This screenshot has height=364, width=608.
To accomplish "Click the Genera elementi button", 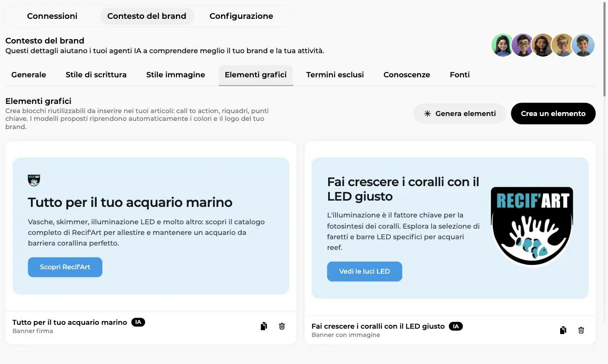I will coord(460,114).
